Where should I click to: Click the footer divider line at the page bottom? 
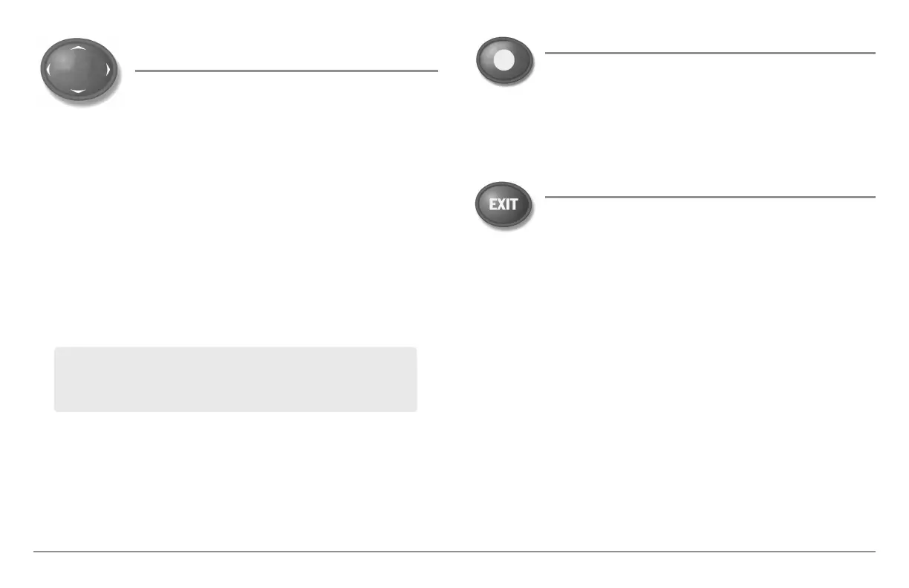[454, 552]
